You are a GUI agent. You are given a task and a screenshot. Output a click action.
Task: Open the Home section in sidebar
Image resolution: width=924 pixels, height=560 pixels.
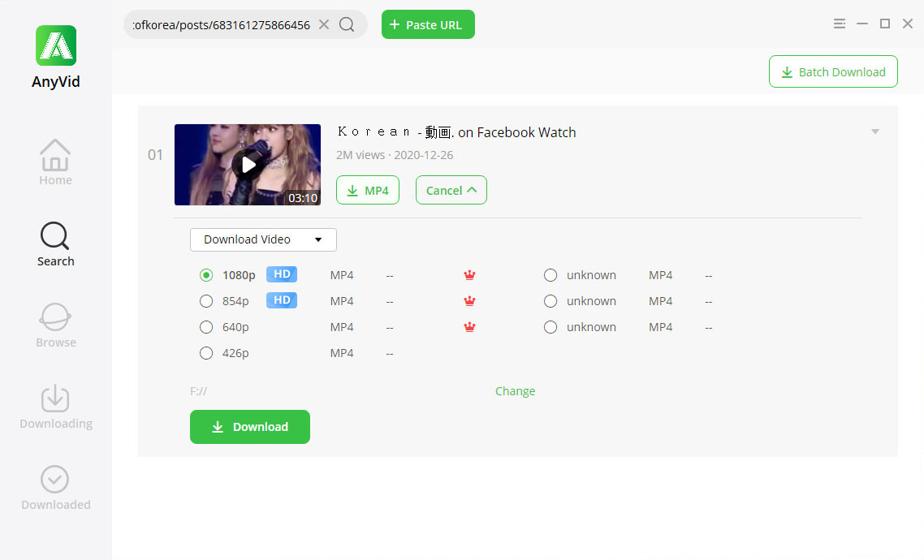[x=55, y=162]
